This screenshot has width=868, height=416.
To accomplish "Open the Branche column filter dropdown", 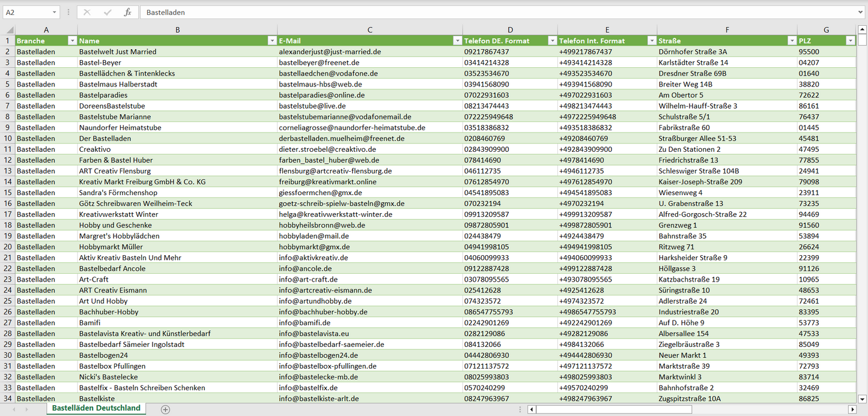I will click(72, 41).
